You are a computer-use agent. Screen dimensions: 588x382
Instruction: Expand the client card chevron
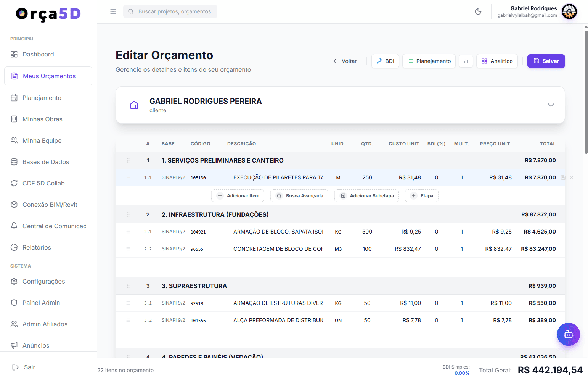point(551,105)
